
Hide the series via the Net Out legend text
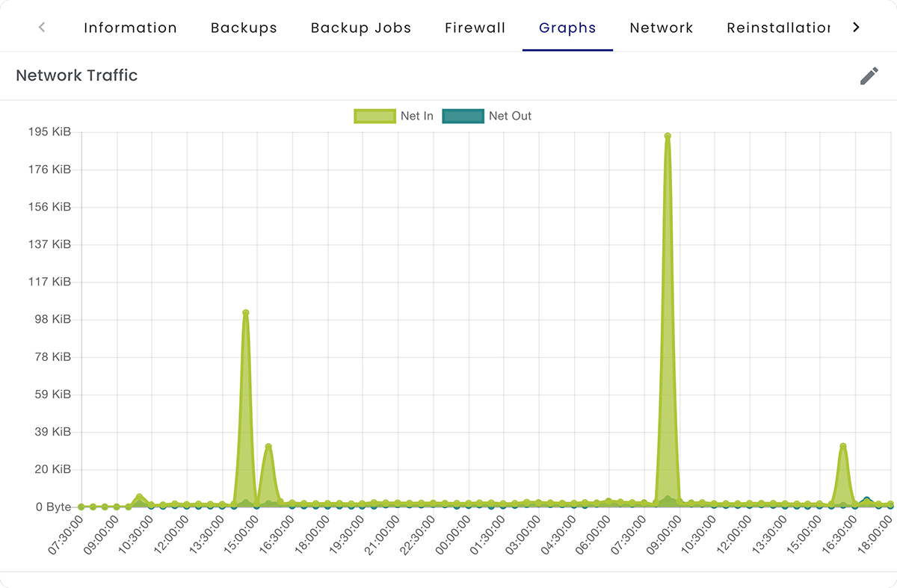pyautogui.click(x=510, y=116)
